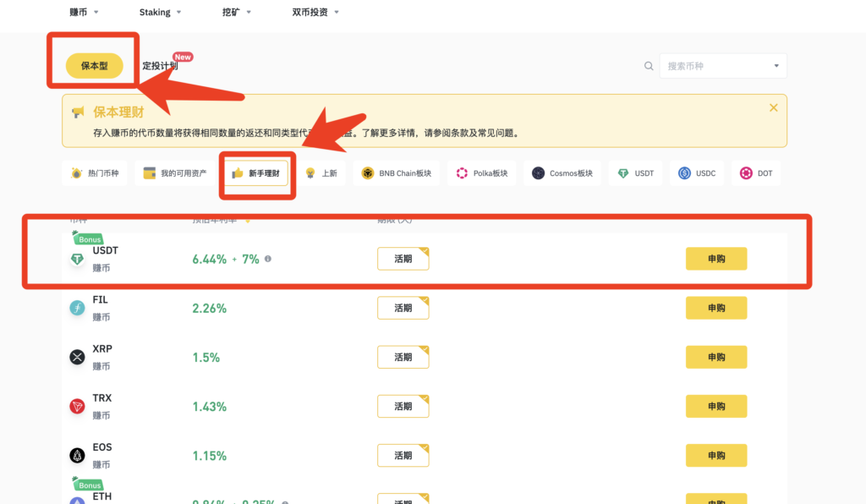This screenshot has height=504, width=866.
Task: Select 活期 term for FIL
Action: 403,308
